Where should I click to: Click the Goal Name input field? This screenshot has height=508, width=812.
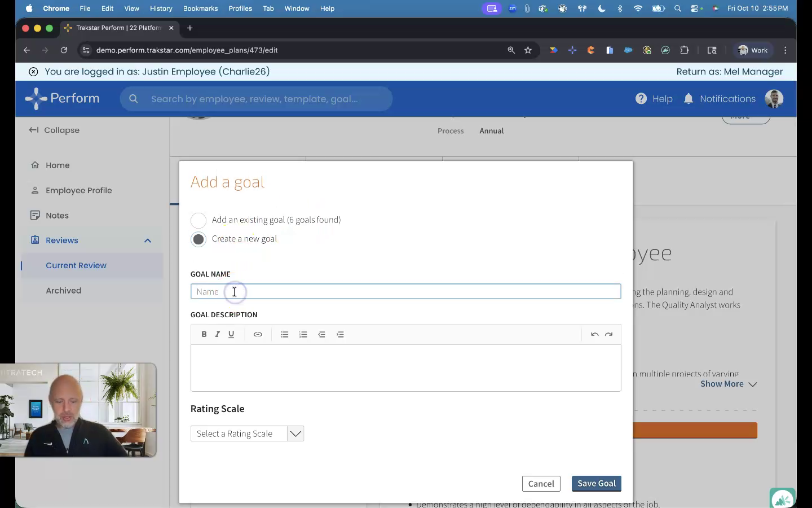point(405,291)
